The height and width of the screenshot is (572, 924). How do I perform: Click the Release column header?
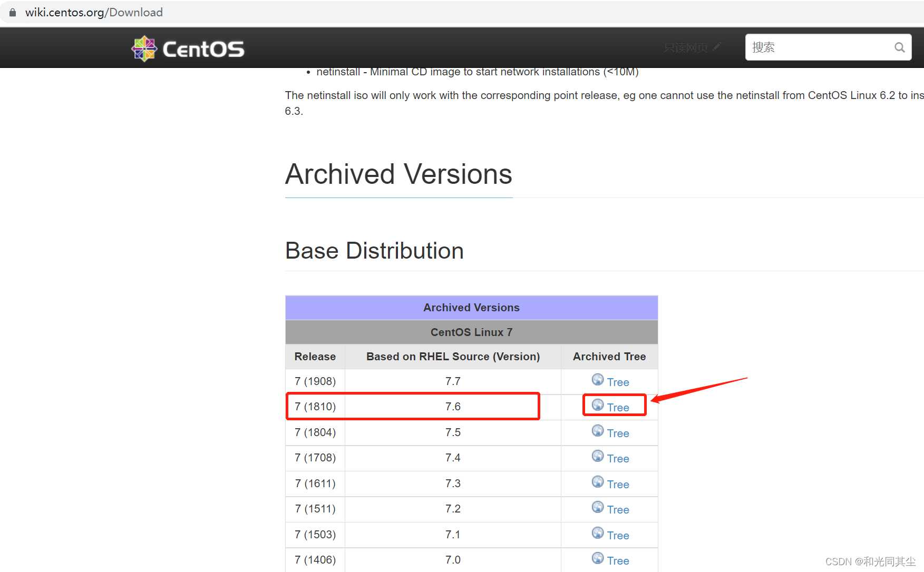315,357
